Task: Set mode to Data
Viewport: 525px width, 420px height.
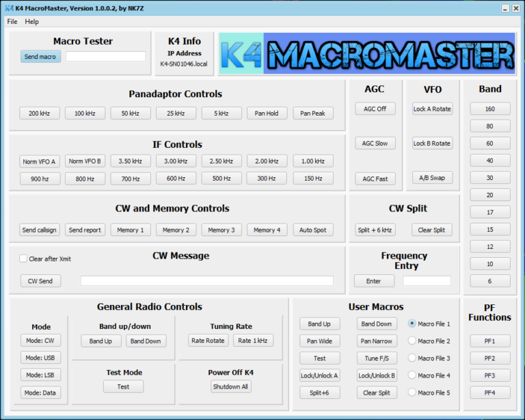Action: click(x=40, y=393)
